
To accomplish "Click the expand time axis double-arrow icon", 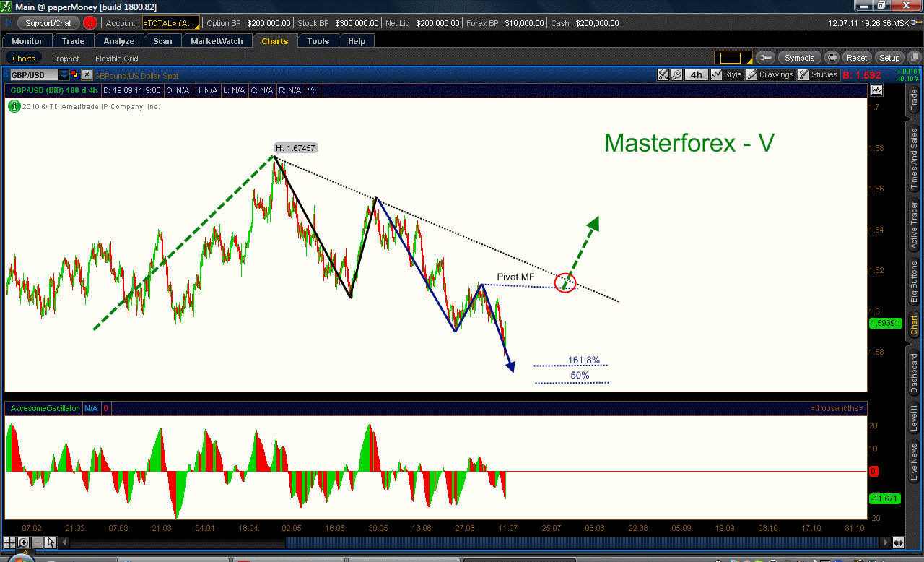I will click(x=898, y=542).
